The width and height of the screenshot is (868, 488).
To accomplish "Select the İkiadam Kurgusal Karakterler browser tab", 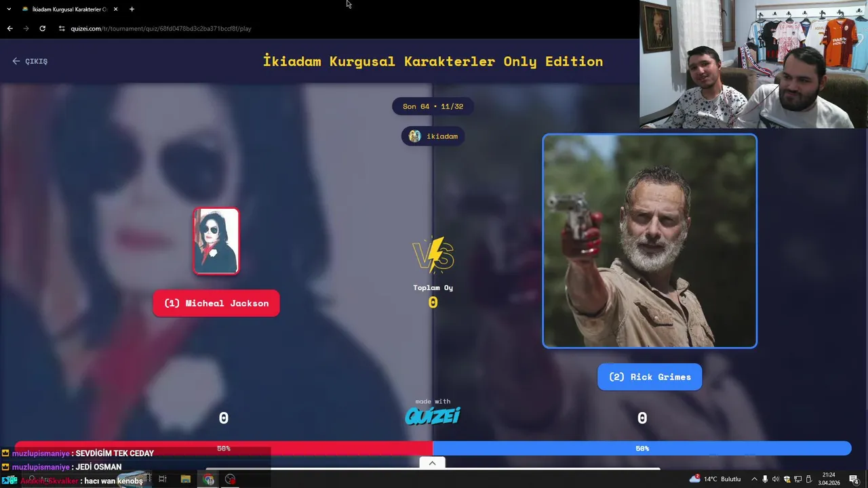I will [x=70, y=9].
